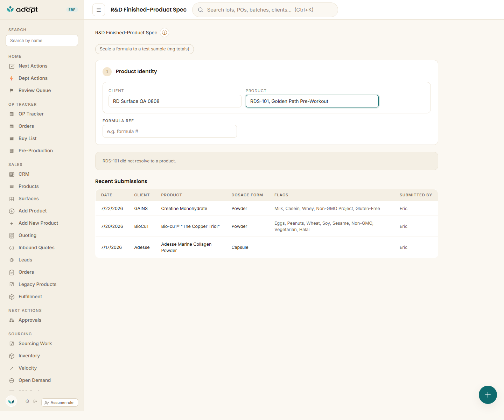Click the Surfaces grid icon
This screenshot has width=504, height=420.
pyautogui.click(x=12, y=199)
